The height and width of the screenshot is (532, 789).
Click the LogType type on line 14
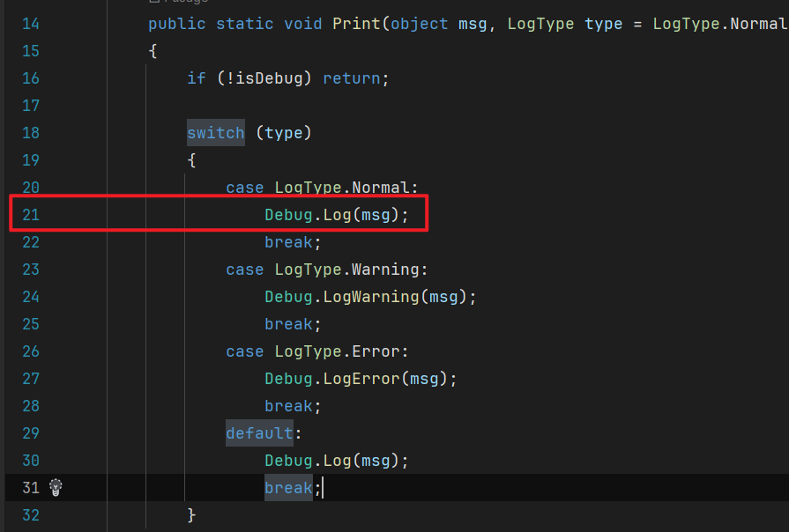point(540,24)
